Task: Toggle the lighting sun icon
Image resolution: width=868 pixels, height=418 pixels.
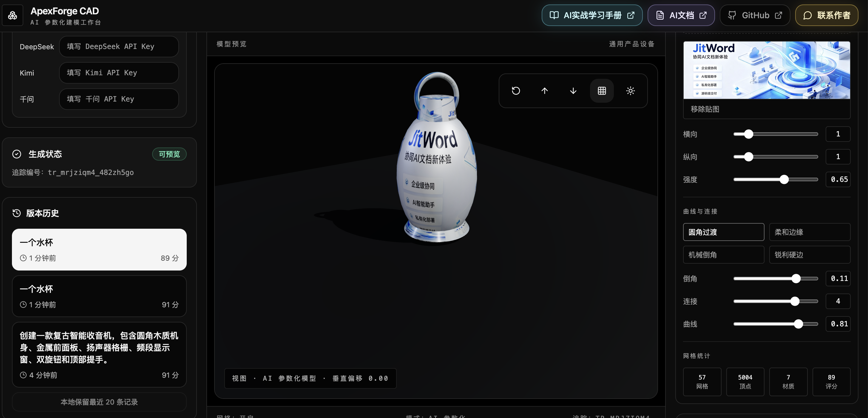Action: pyautogui.click(x=631, y=91)
